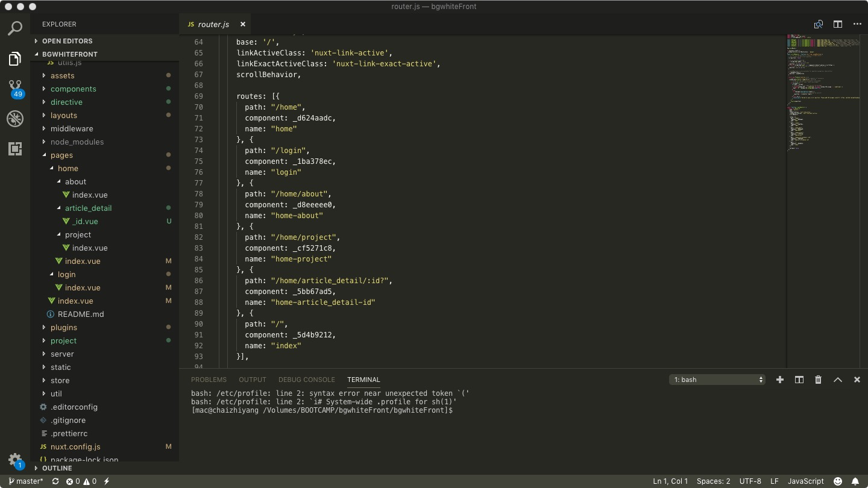
Task: Change indentation via Spaces: 2
Action: (713, 481)
